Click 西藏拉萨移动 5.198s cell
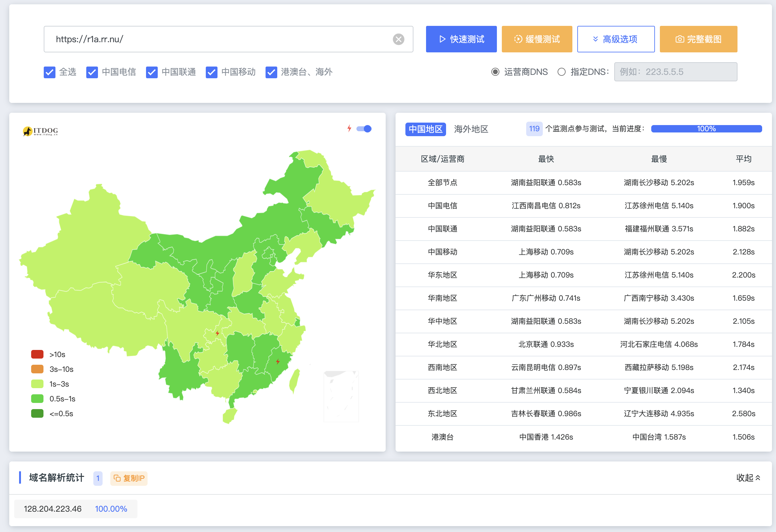776x532 pixels. (659, 368)
